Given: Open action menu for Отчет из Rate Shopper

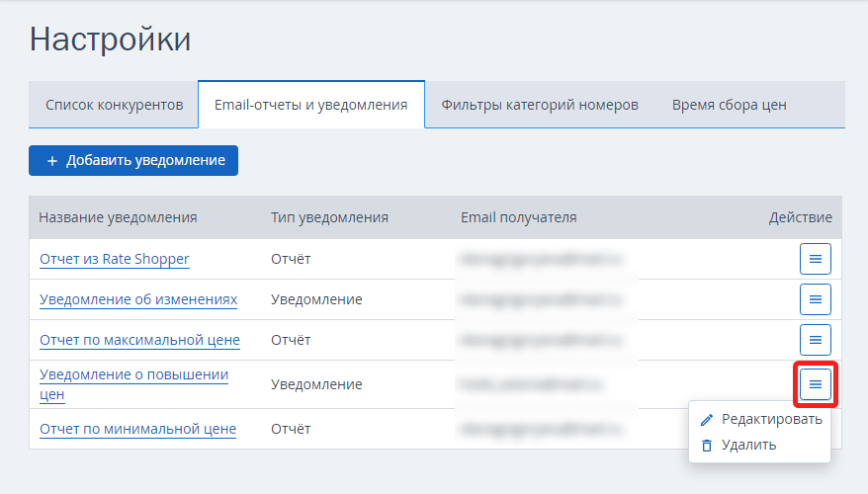Looking at the screenshot, I should click(815, 259).
